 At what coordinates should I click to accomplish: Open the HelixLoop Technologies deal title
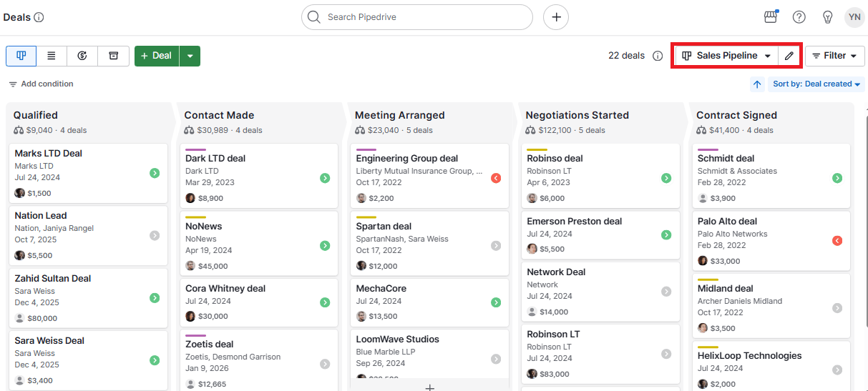(749, 355)
